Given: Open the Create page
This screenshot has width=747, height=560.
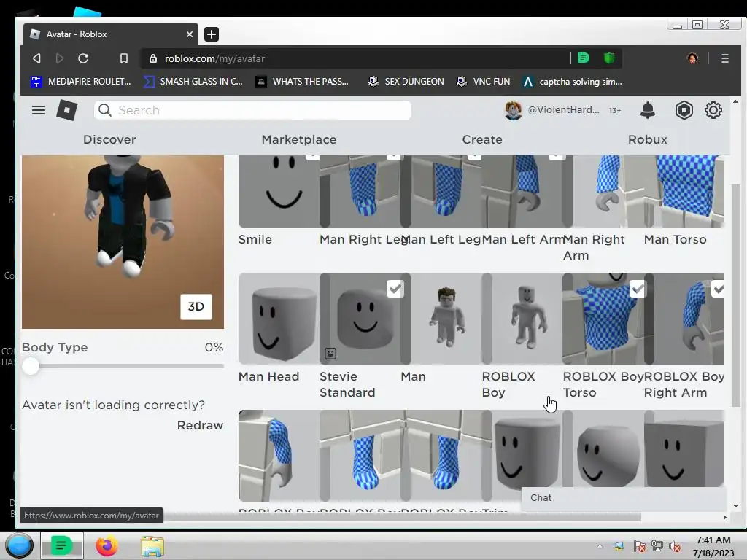Looking at the screenshot, I should (x=482, y=139).
